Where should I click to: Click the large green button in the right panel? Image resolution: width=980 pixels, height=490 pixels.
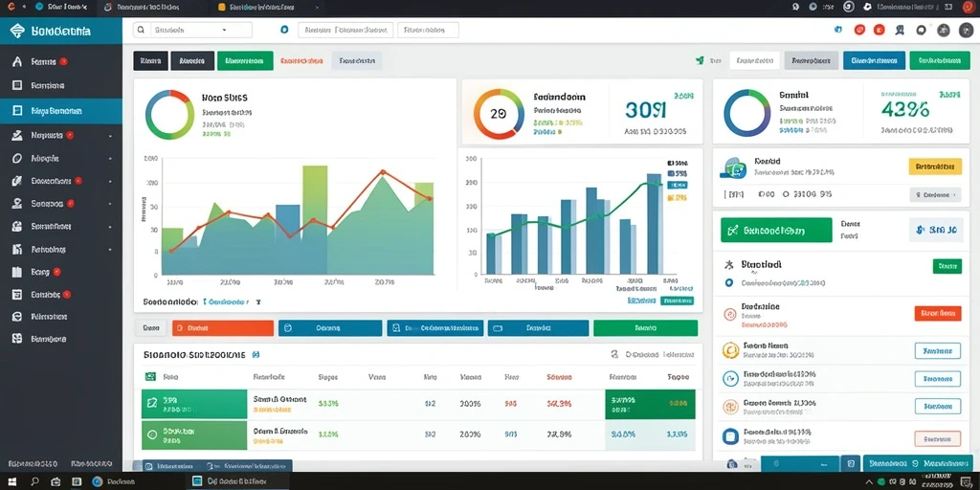coord(776,230)
